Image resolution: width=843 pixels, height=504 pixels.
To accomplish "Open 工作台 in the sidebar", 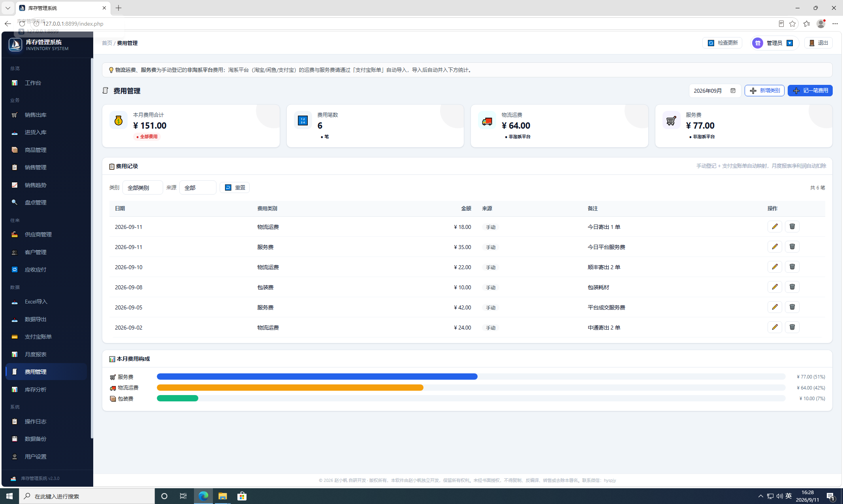I will pyautogui.click(x=46, y=83).
